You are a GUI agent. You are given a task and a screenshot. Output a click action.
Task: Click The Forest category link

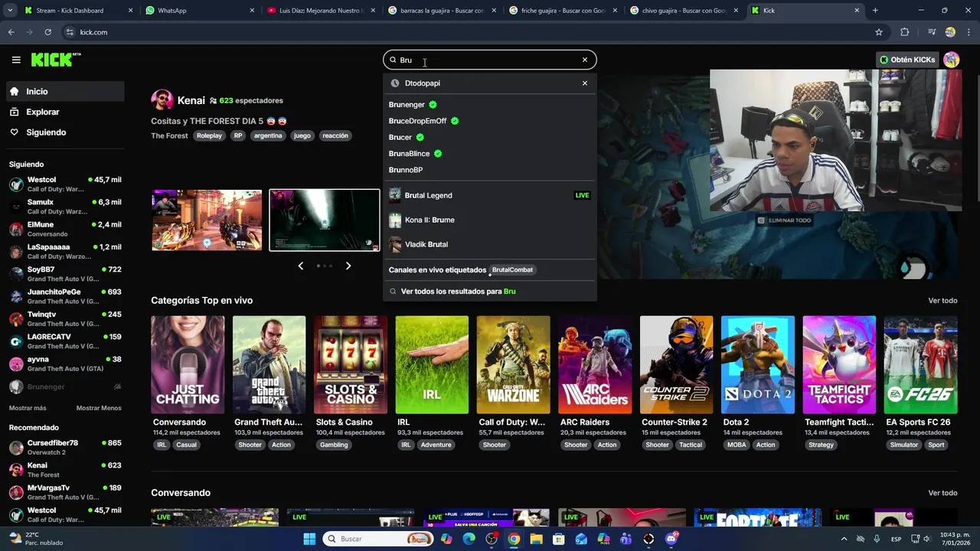tap(169, 135)
